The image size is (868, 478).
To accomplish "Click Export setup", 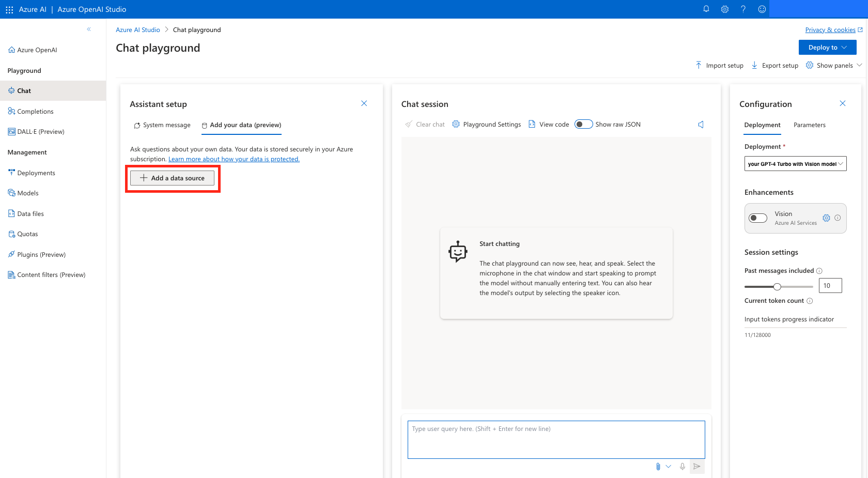I will (x=774, y=66).
